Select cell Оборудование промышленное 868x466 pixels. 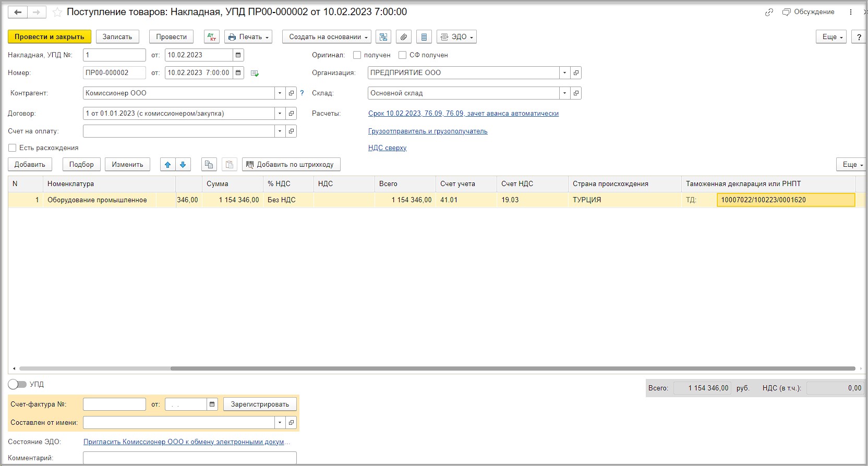100,200
